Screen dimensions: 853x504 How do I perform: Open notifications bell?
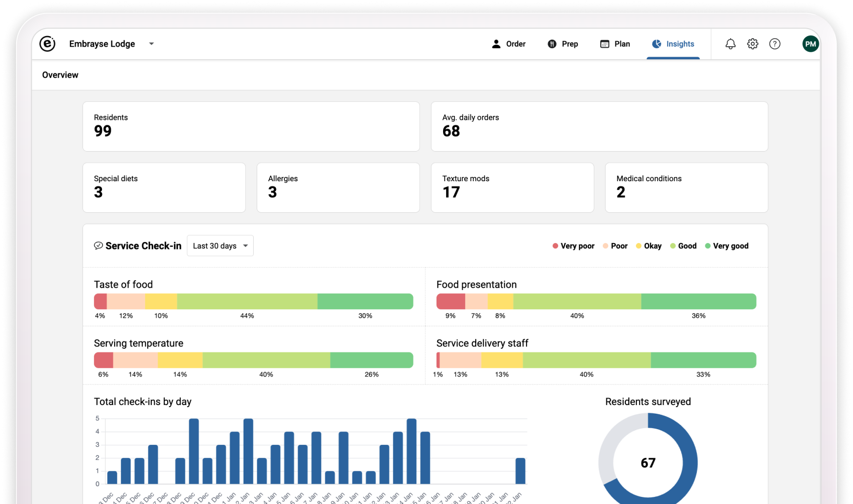click(730, 44)
